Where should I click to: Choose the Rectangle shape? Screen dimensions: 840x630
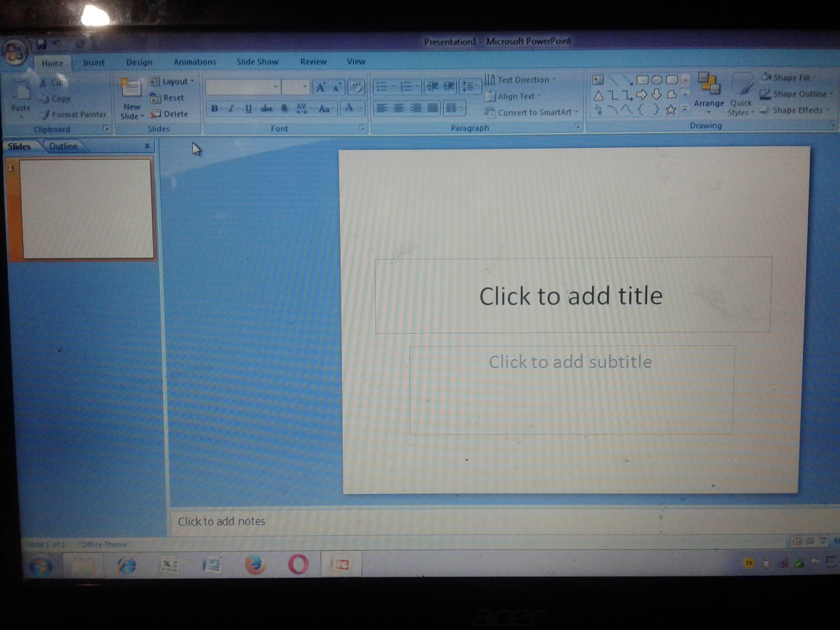(x=642, y=80)
